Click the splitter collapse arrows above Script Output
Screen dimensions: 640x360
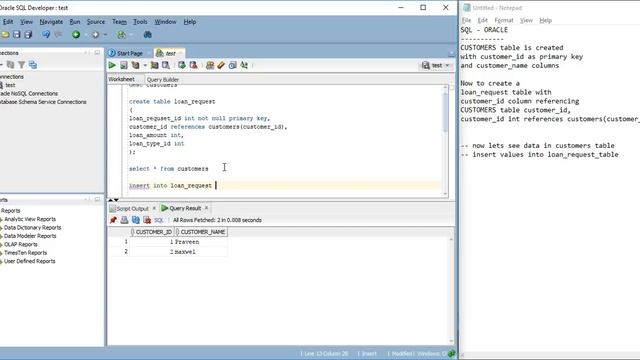pos(113,200)
